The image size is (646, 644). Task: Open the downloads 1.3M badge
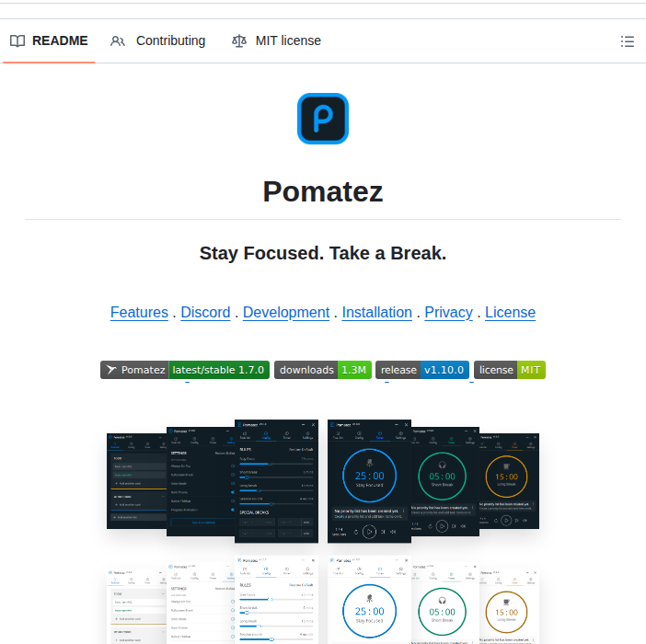tap(323, 370)
